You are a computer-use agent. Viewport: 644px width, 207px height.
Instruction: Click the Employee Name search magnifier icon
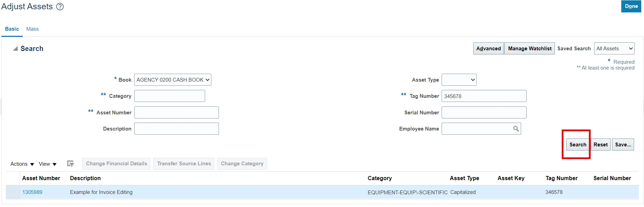[516, 129]
